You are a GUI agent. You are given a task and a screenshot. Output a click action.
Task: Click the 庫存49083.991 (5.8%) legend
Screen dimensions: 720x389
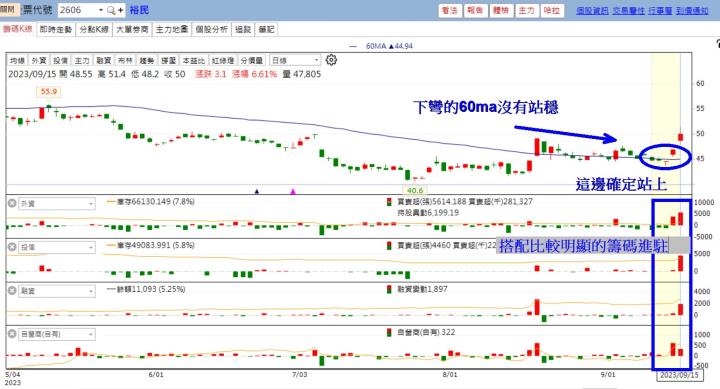(155, 245)
